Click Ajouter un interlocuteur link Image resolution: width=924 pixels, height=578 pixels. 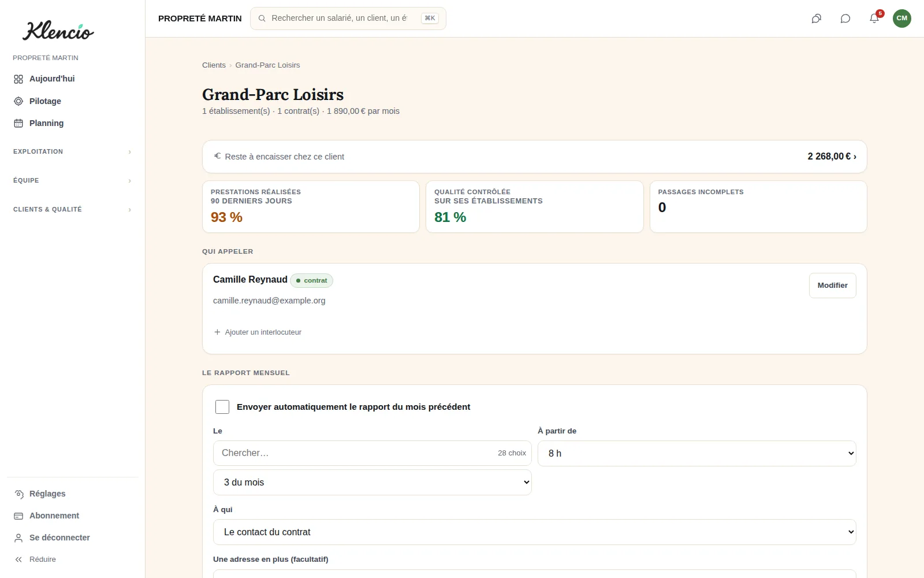point(263,332)
